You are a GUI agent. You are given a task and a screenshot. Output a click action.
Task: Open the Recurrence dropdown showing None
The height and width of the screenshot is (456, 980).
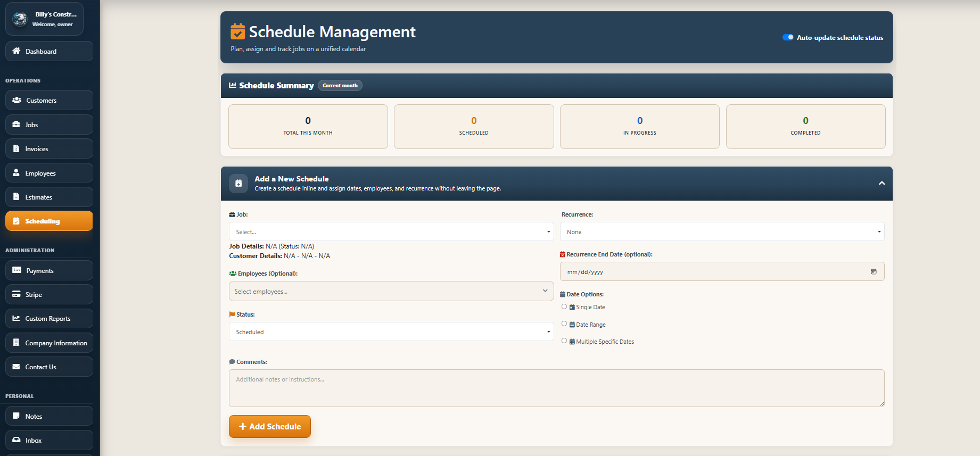(x=722, y=231)
